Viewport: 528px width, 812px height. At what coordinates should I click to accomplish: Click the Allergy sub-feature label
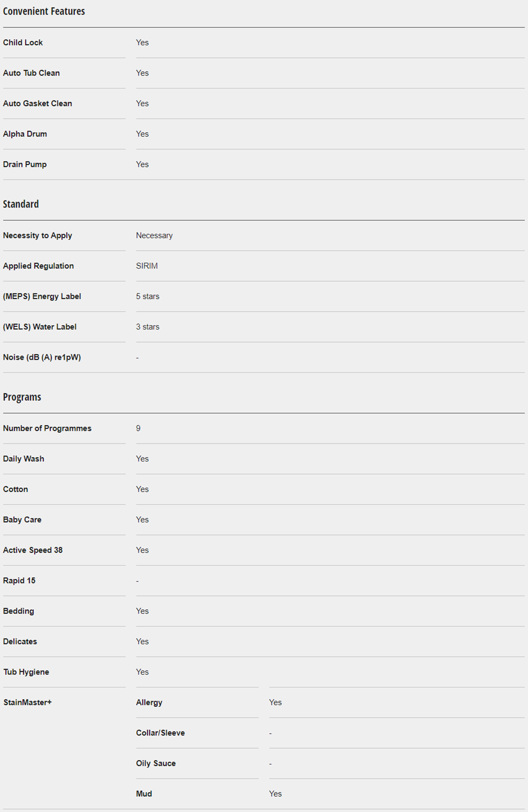click(x=149, y=703)
